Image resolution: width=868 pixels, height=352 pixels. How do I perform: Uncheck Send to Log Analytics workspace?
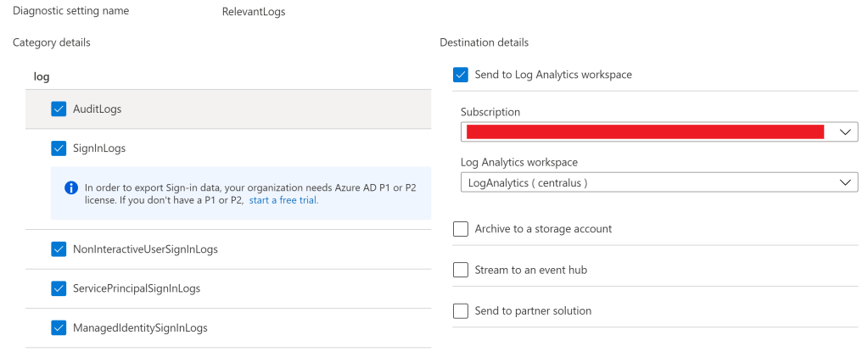(461, 75)
